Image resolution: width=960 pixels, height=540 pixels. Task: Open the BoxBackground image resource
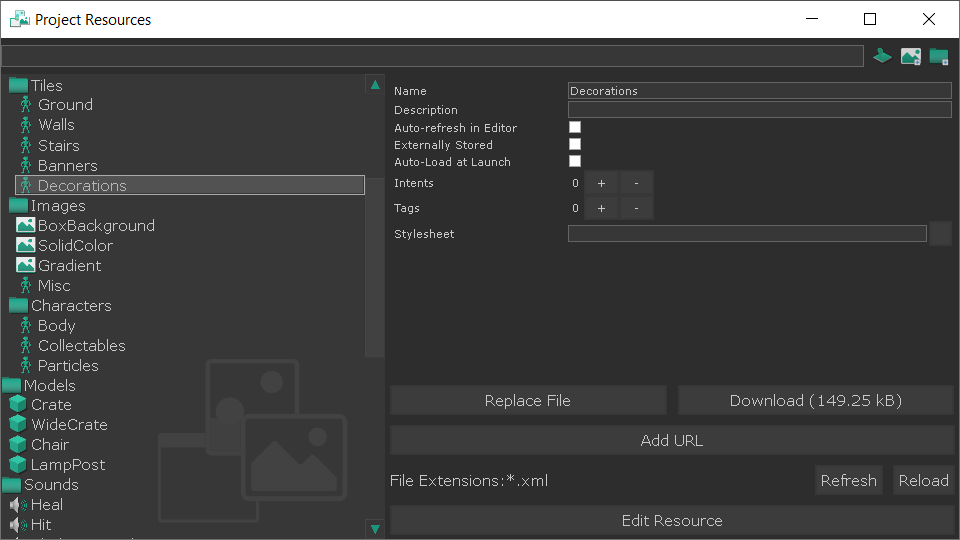(x=86, y=226)
